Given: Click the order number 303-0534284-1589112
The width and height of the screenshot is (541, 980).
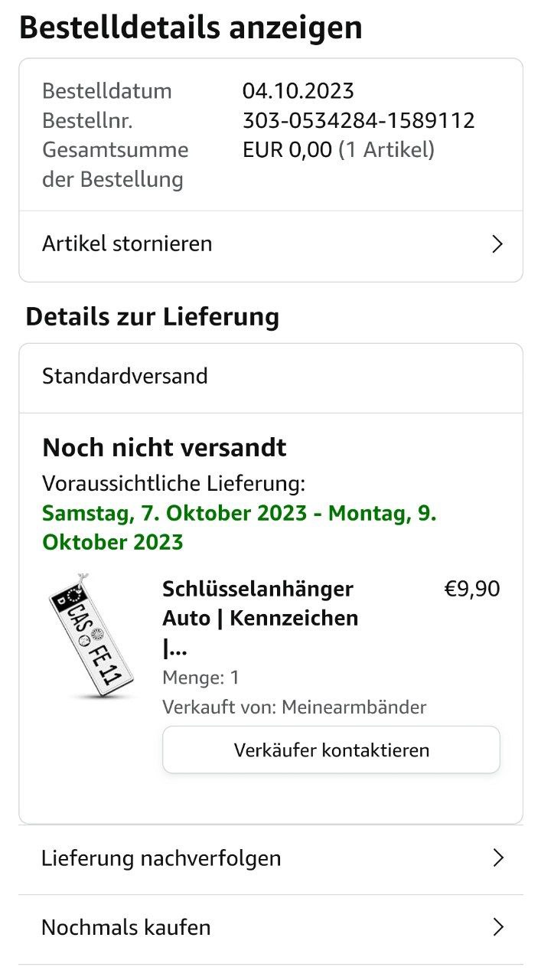Looking at the screenshot, I should click(358, 120).
